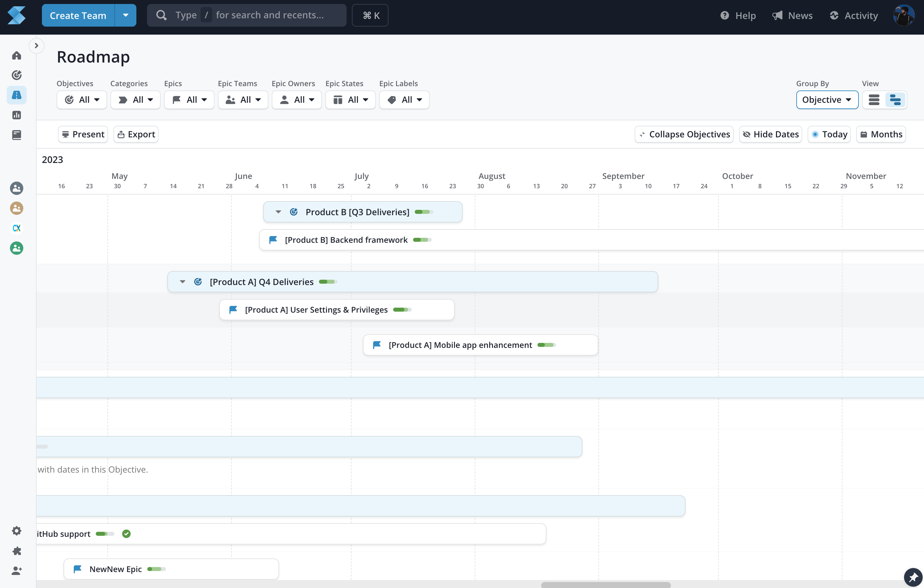
Task: Click the Export button
Action: [x=136, y=134]
